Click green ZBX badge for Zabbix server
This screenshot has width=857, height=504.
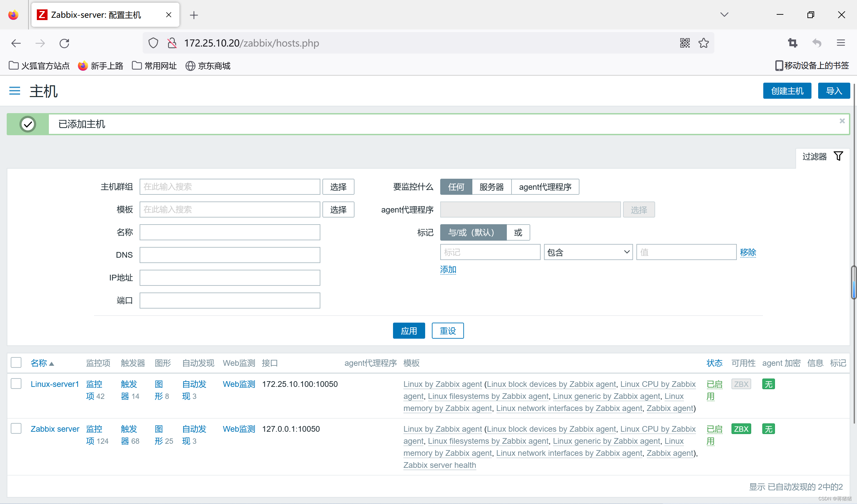point(742,429)
